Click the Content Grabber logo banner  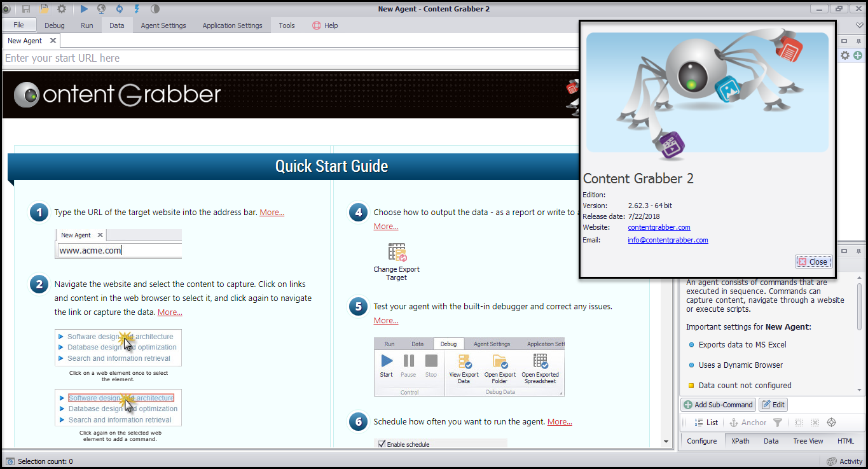[x=117, y=95]
